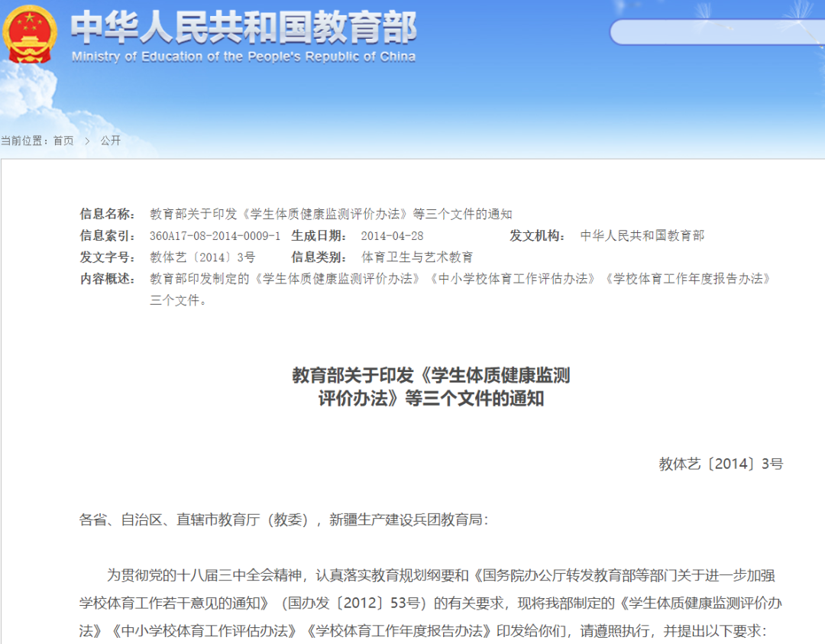Select index number 360A17-08-2014-0009-1
Viewport: 825px width, 644px height.
[215, 236]
